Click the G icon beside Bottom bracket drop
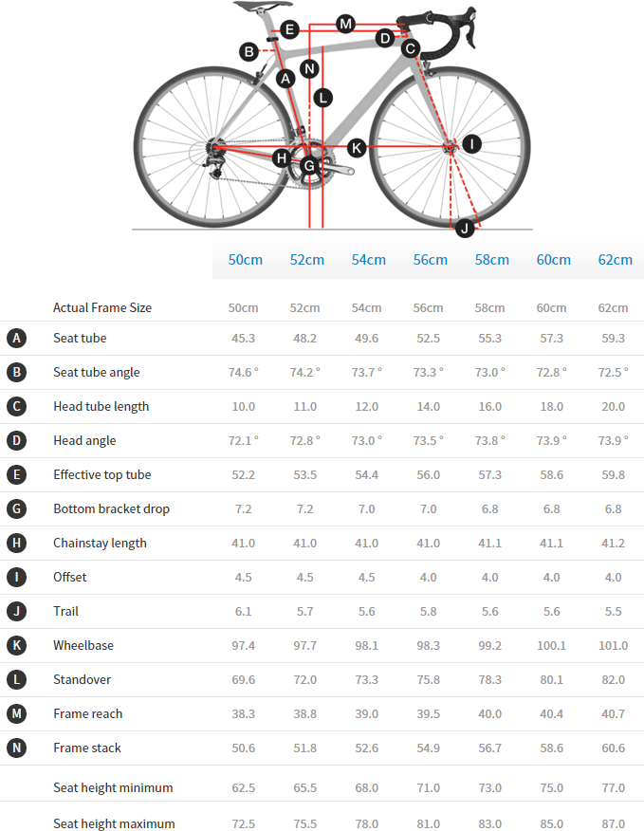644x831 pixels. (x=16, y=509)
